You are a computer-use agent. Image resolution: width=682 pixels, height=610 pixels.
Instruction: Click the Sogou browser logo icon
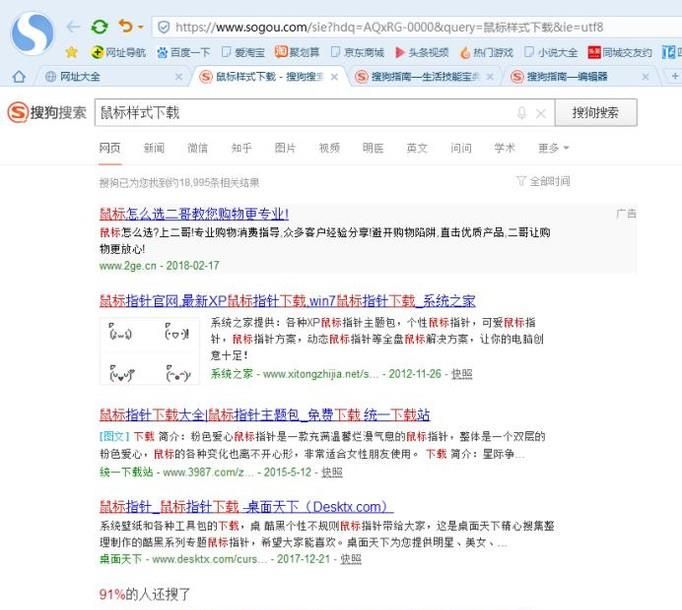click(x=32, y=34)
